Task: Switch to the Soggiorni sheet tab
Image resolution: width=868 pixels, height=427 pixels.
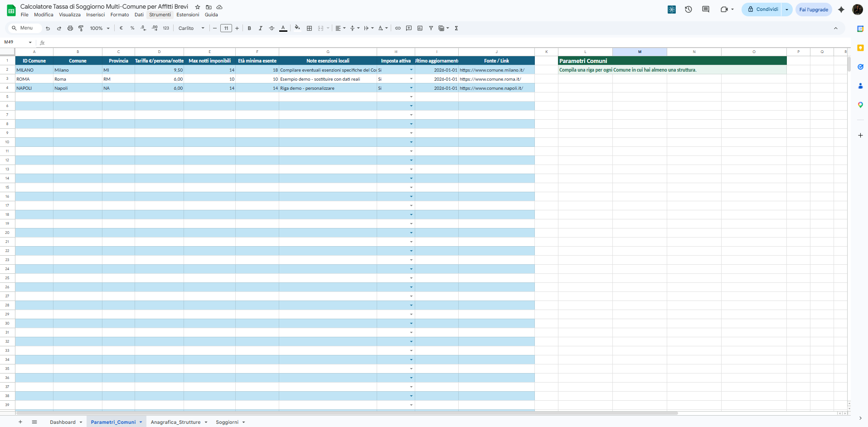Action: (x=228, y=422)
